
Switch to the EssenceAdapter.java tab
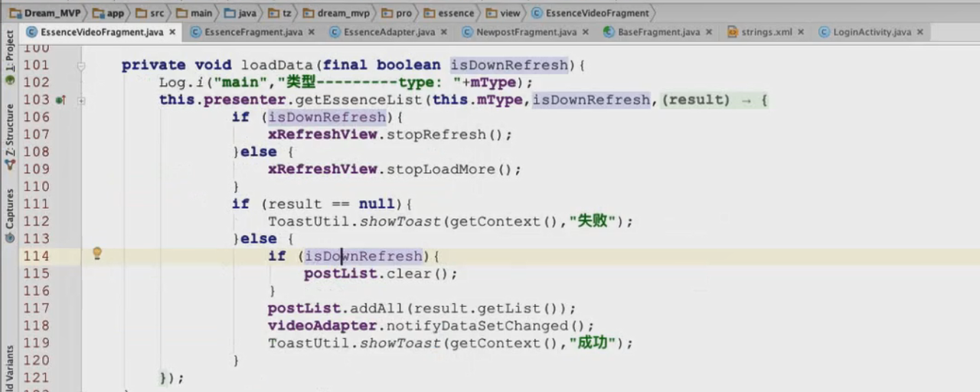click(x=389, y=32)
